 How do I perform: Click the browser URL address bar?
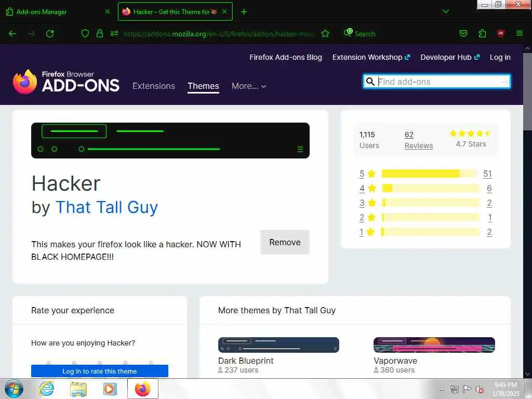(219, 34)
